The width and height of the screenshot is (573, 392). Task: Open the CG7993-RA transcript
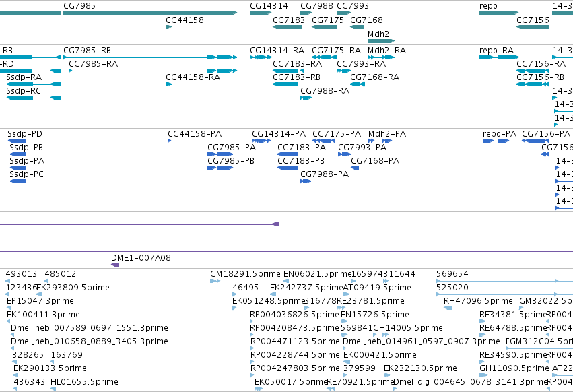coord(343,71)
